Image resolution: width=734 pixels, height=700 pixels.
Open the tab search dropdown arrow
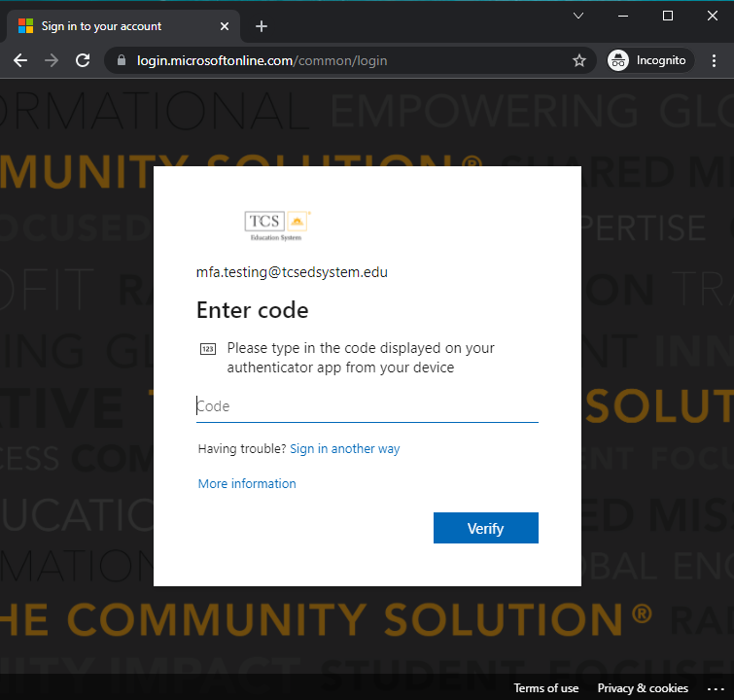click(578, 16)
